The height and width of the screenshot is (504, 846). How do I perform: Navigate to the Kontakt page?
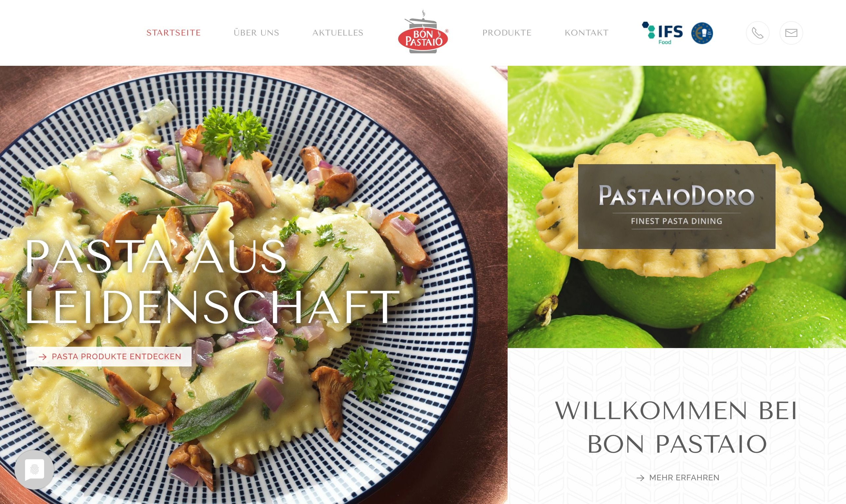coord(586,33)
